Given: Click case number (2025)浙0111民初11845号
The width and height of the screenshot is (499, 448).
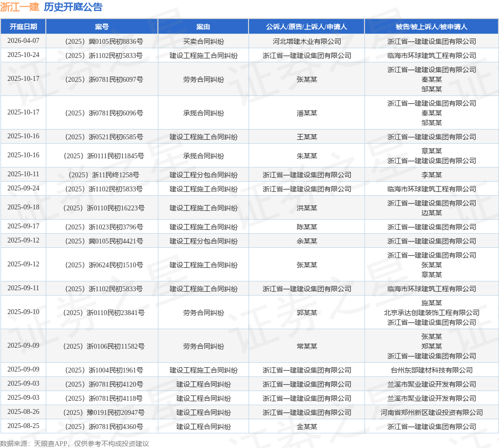Looking at the screenshot, I should [x=104, y=156].
